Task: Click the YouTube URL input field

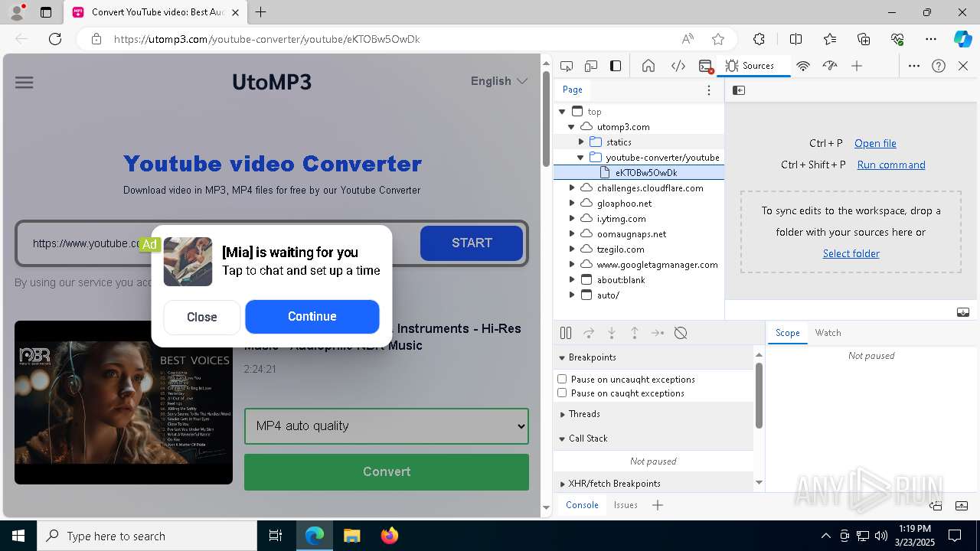Action: click(218, 243)
